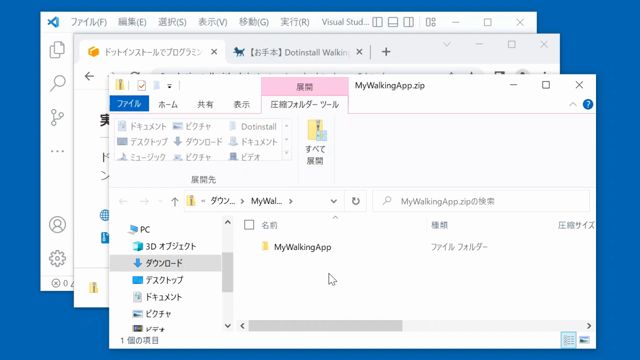
Task: Click 種類 column header
Action: tap(440, 225)
